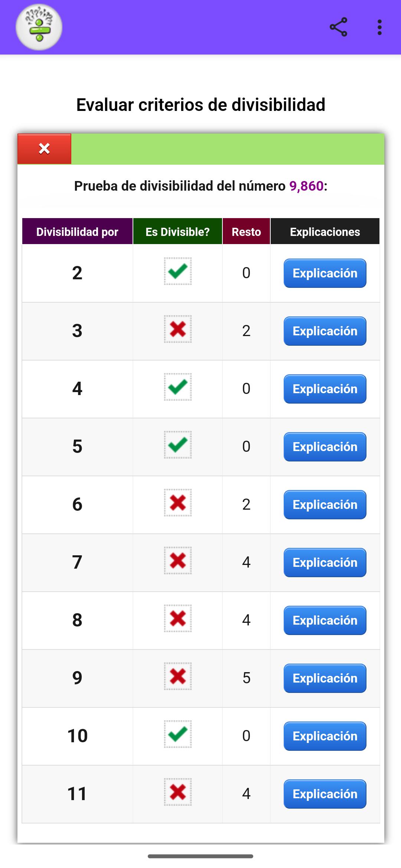
Task: Click the 'Resto' column header
Action: point(246,231)
